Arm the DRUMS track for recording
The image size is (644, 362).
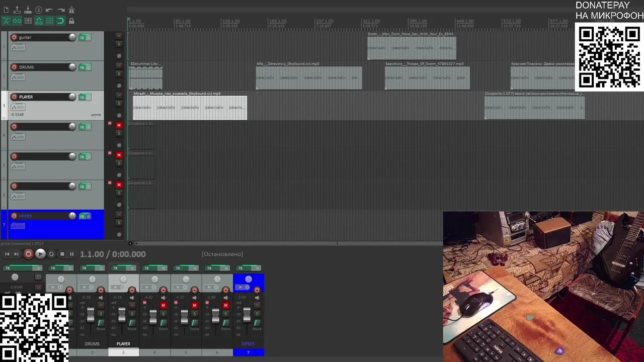tap(14, 67)
